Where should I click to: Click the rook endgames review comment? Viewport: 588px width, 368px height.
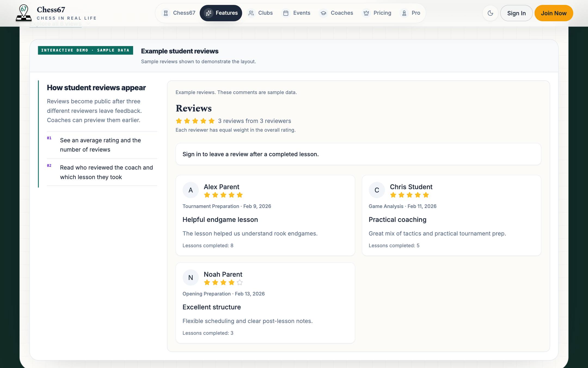pyautogui.click(x=250, y=233)
